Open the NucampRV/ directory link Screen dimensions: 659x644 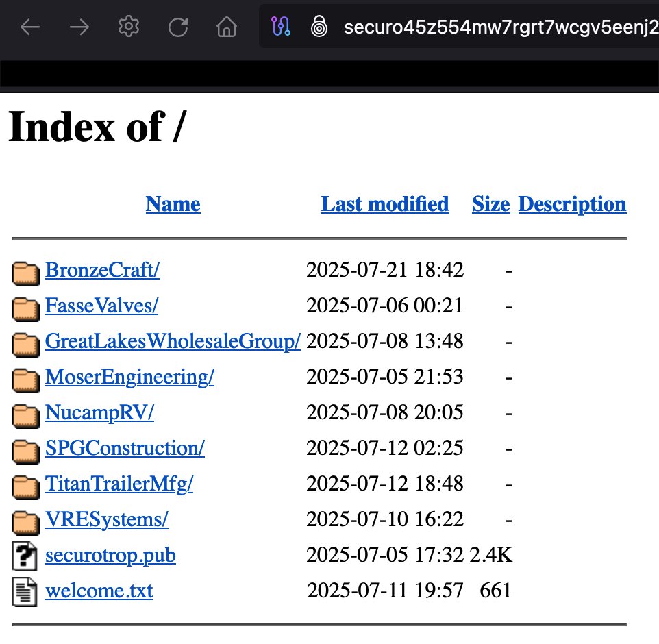click(x=99, y=412)
